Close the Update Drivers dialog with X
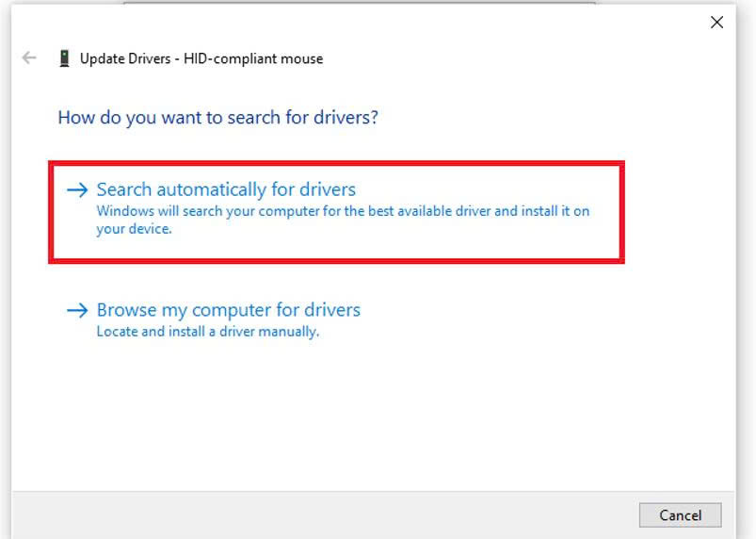The image size is (756, 539). coord(716,23)
